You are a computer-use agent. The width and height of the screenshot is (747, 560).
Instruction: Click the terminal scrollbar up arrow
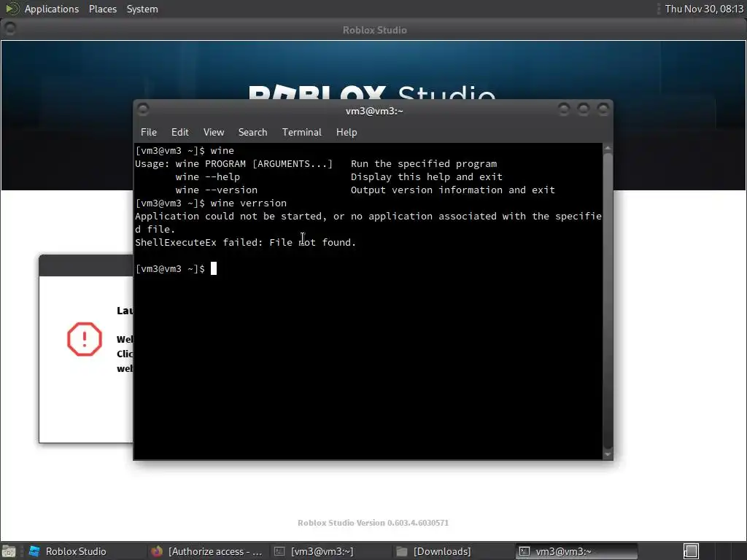[x=608, y=148]
